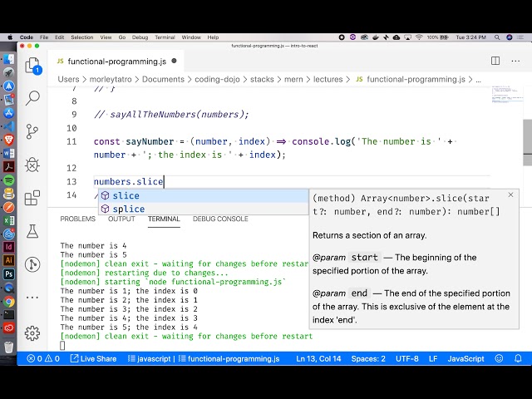Viewport: 532px width, 399px height.
Task: Close the unsaved functional-programming.js tab dot
Action: [174, 61]
